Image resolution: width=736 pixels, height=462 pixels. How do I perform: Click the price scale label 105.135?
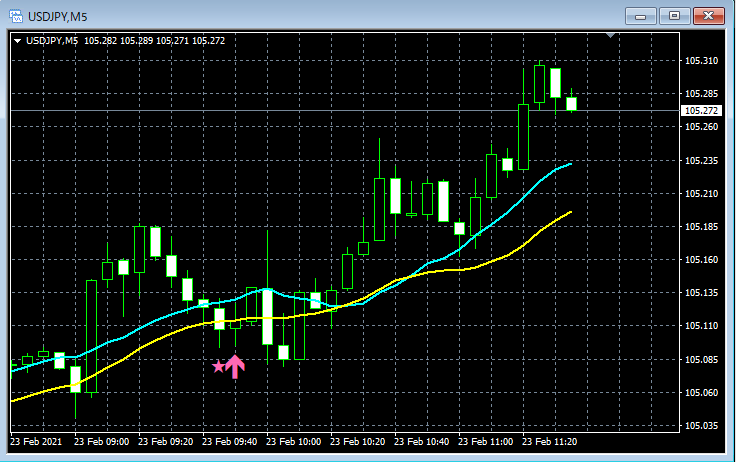coord(701,293)
